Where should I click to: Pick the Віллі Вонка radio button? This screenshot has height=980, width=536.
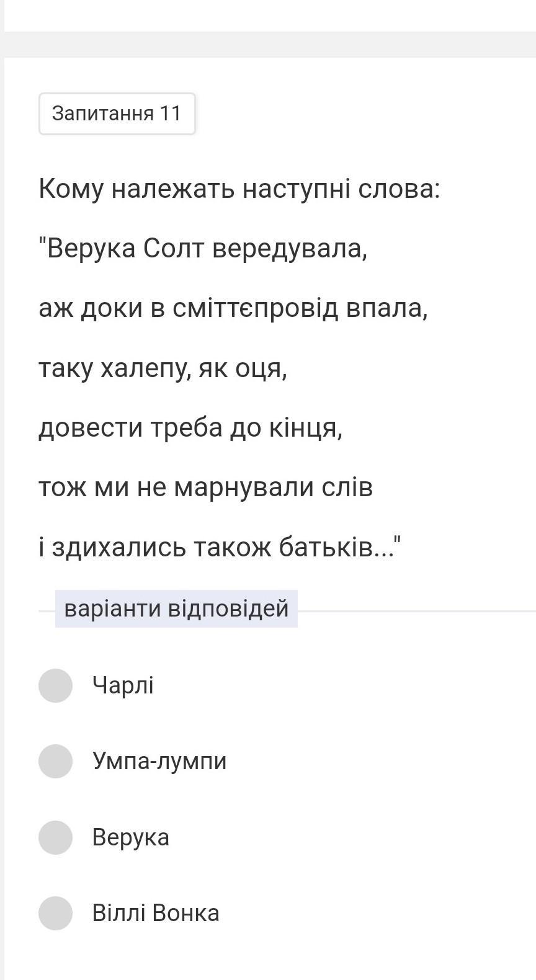(56, 913)
